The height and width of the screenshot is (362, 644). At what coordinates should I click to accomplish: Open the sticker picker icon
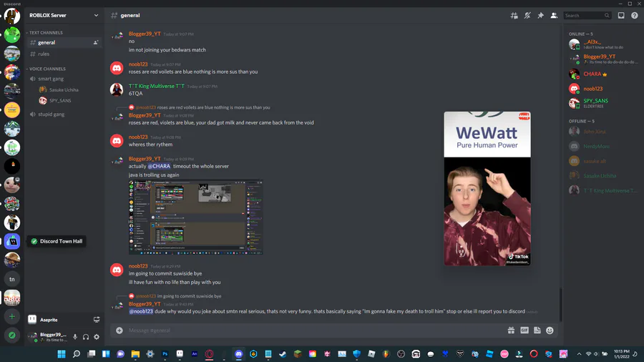tap(537, 331)
